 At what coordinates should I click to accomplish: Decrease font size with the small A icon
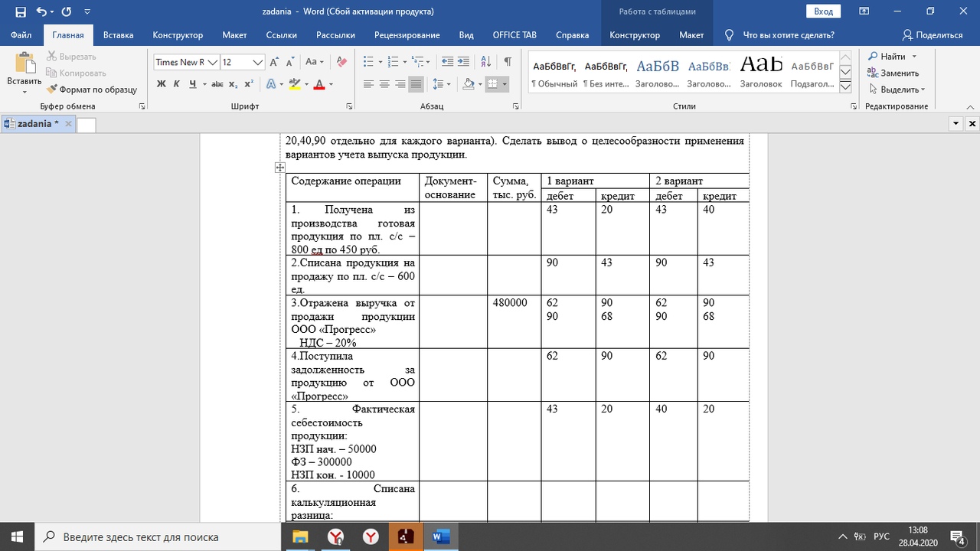pyautogui.click(x=290, y=62)
